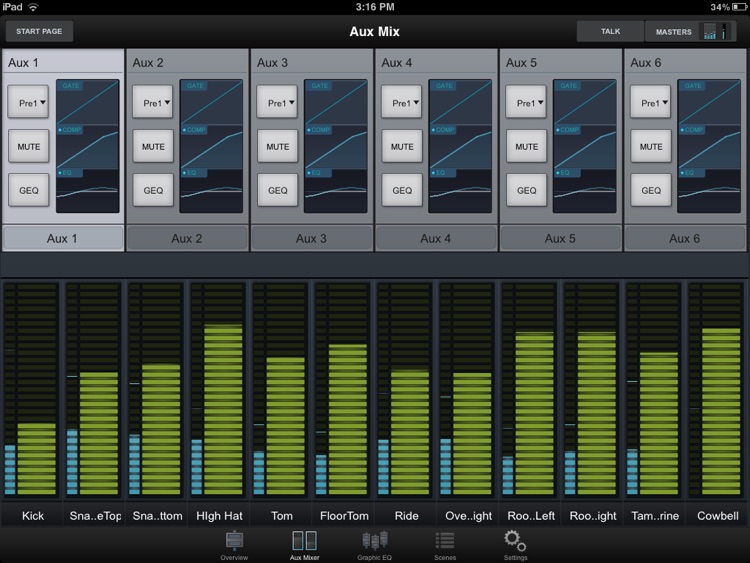750x563 pixels.
Task: Select the Aux 6 tab
Action: click(x=684, y=238)
